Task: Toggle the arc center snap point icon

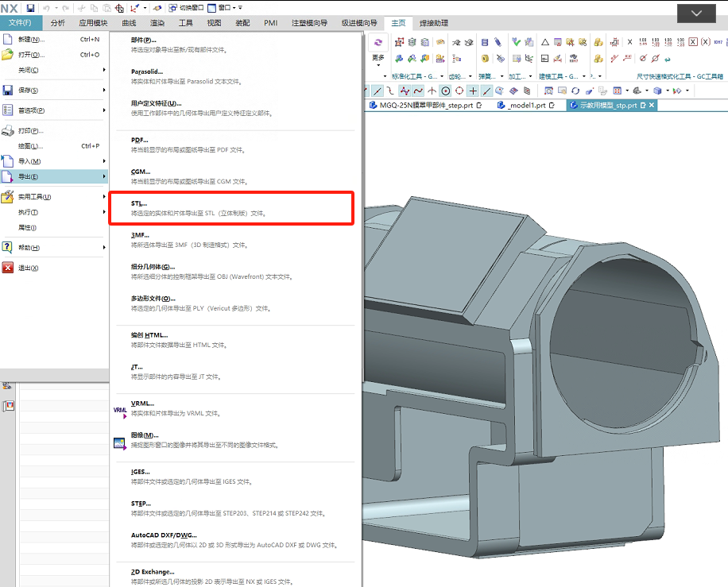Action: pos(446,91)
